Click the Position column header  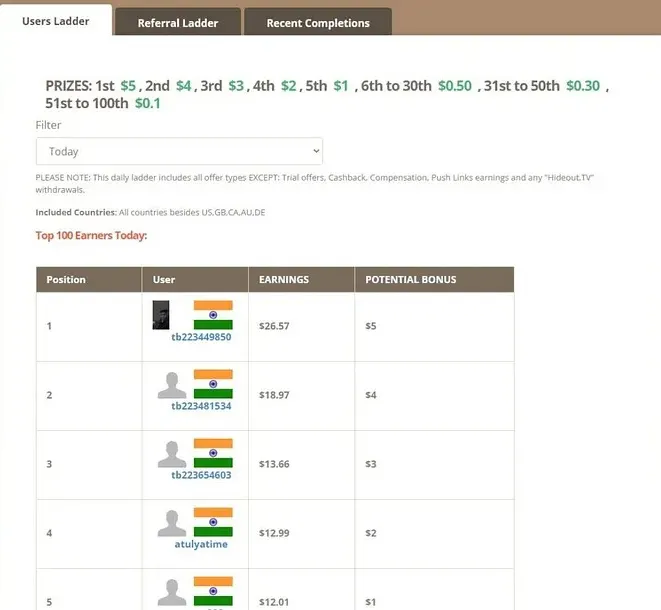[x=66, y=280]
